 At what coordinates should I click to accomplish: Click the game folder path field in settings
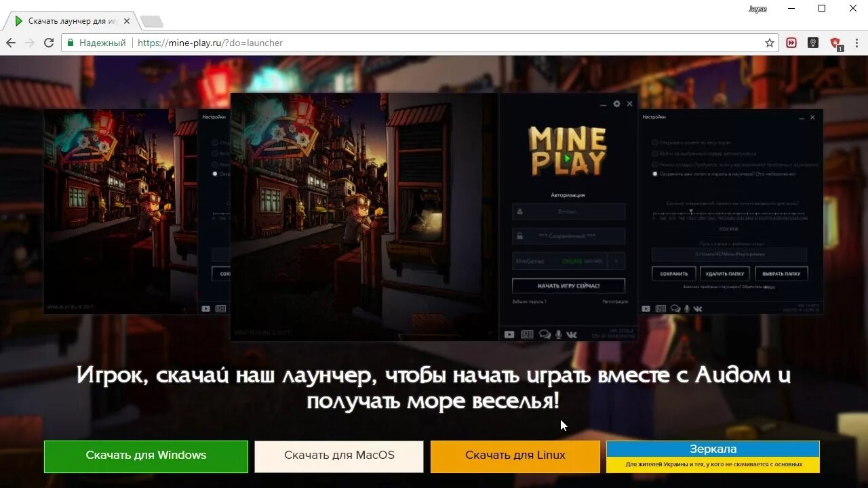point(730,254)
